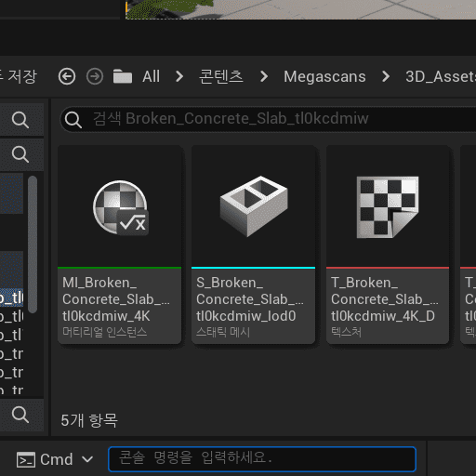Viewport: 476px width, 476px height.
Task: Go back in Content Browser history
Action: click(x=67, y=76)
